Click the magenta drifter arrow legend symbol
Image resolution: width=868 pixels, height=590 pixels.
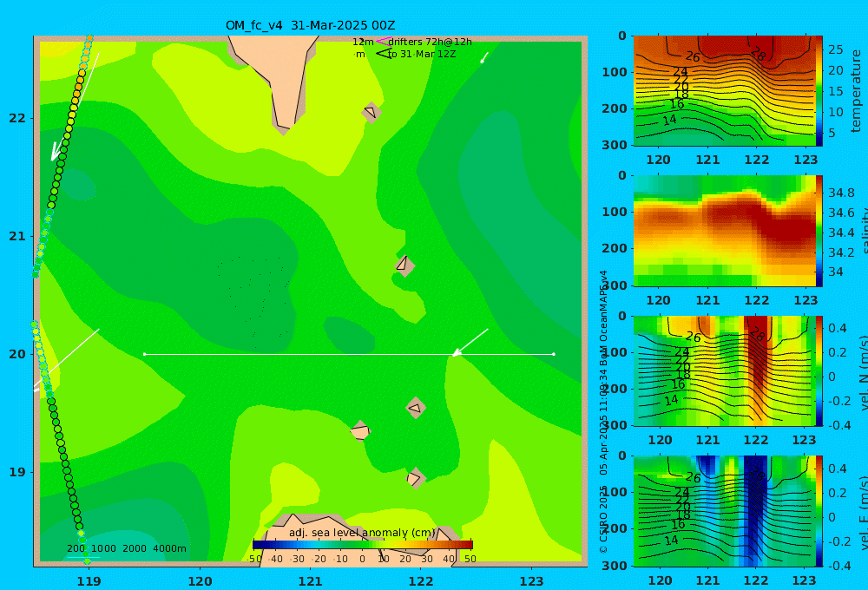click(383, 42)
